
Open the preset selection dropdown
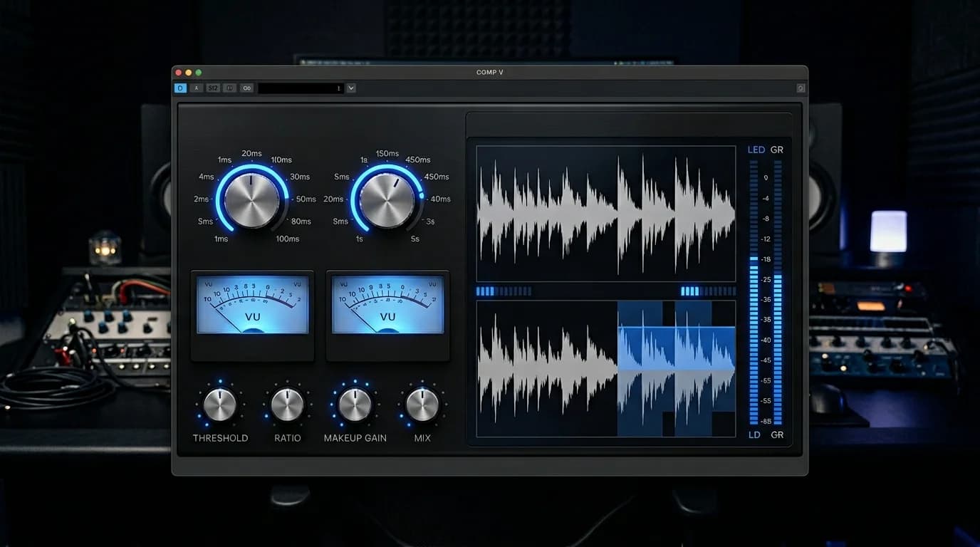pos(350,88)
